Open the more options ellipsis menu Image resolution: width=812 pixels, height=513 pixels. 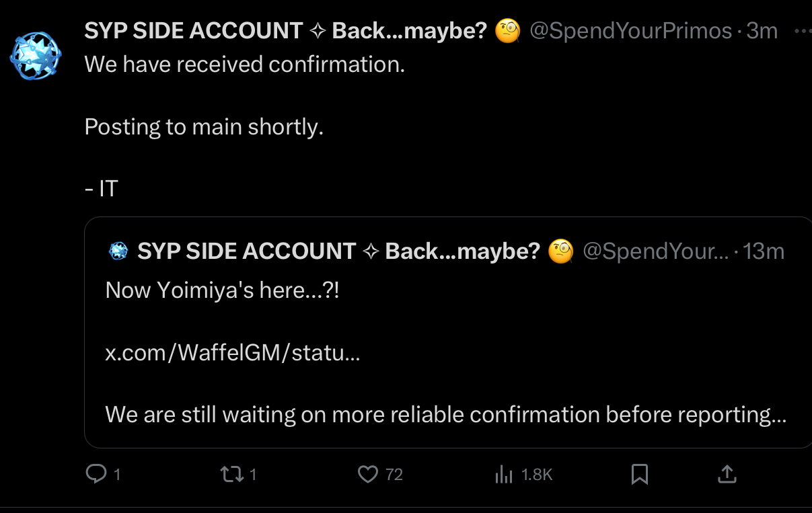[802, 31]
